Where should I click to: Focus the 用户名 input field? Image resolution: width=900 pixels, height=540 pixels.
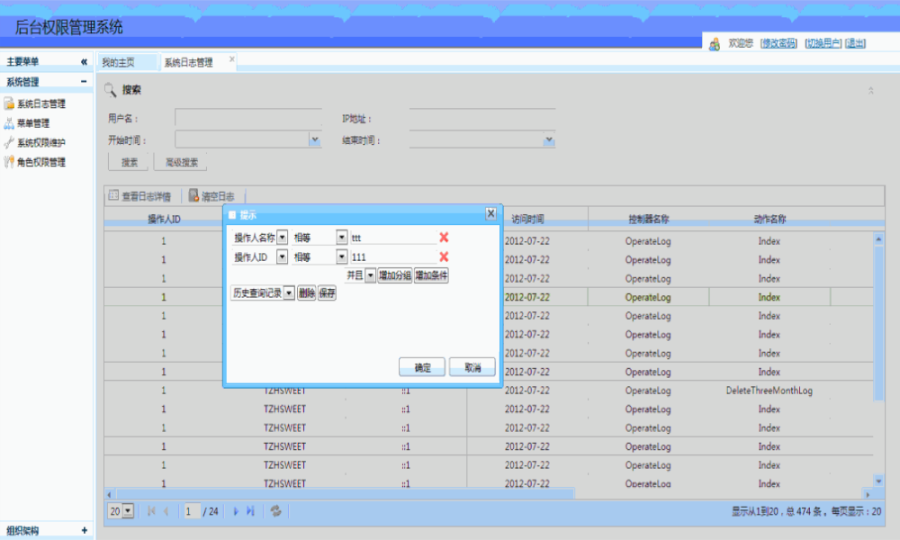coord(248,118)
